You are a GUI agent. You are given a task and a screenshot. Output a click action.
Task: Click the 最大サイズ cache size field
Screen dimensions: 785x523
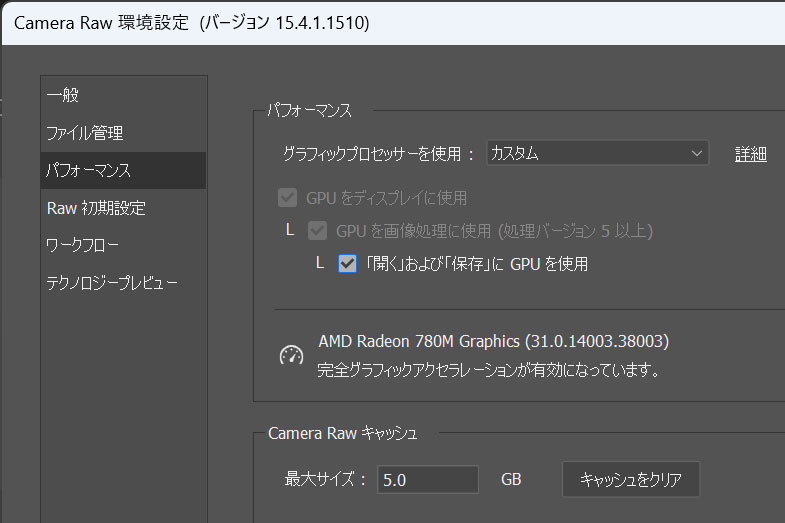(x=428, y=479)
